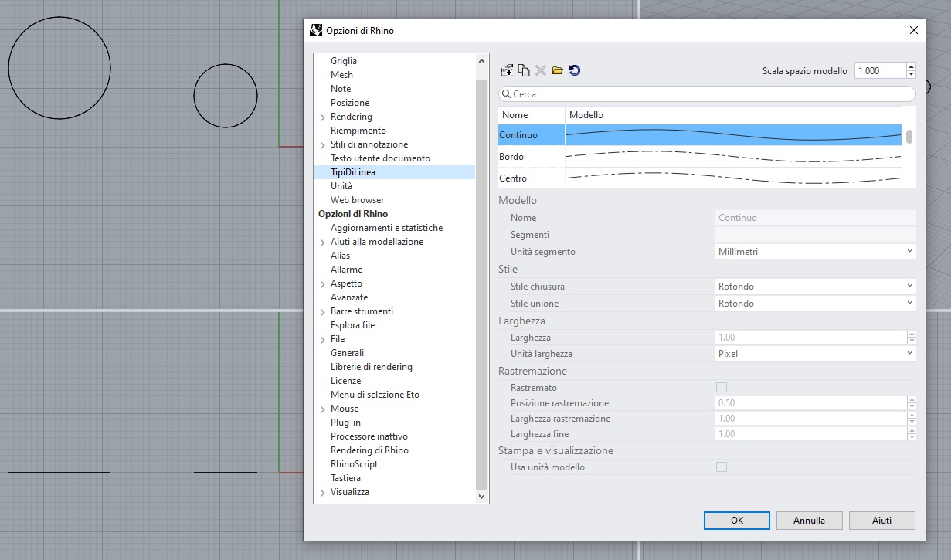Select Plug-in in the options tree
Viewport: 951px width, 560px height.
click(x=345, y=423)
